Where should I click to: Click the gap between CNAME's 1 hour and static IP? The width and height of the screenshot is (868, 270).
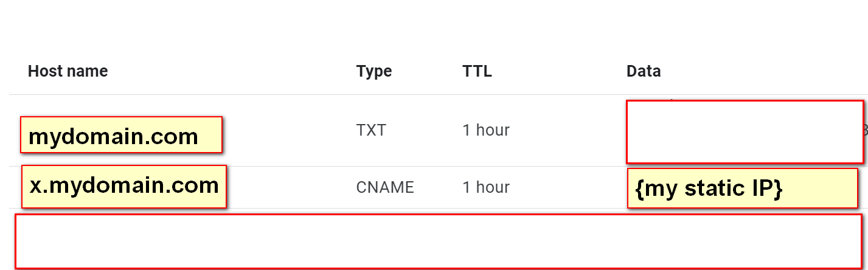[x=568, y=187]
